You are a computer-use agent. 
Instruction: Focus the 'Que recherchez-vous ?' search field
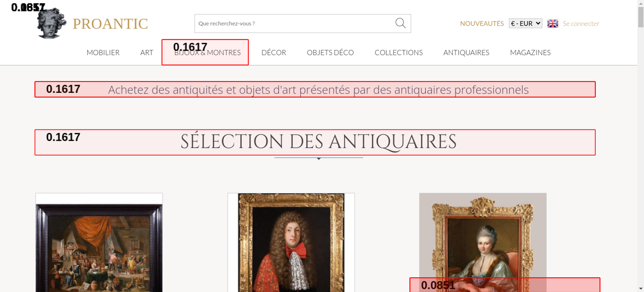[293, 23]
